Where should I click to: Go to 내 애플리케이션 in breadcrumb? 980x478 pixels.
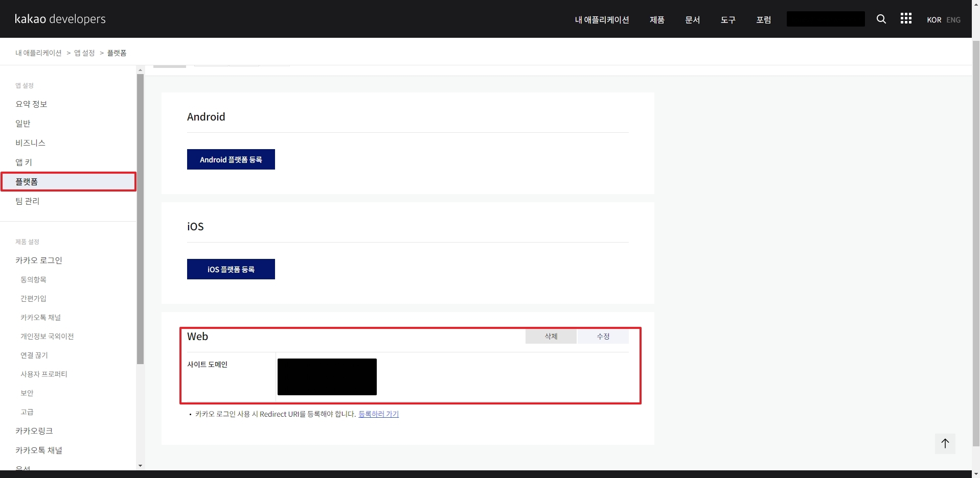(38, 53)
